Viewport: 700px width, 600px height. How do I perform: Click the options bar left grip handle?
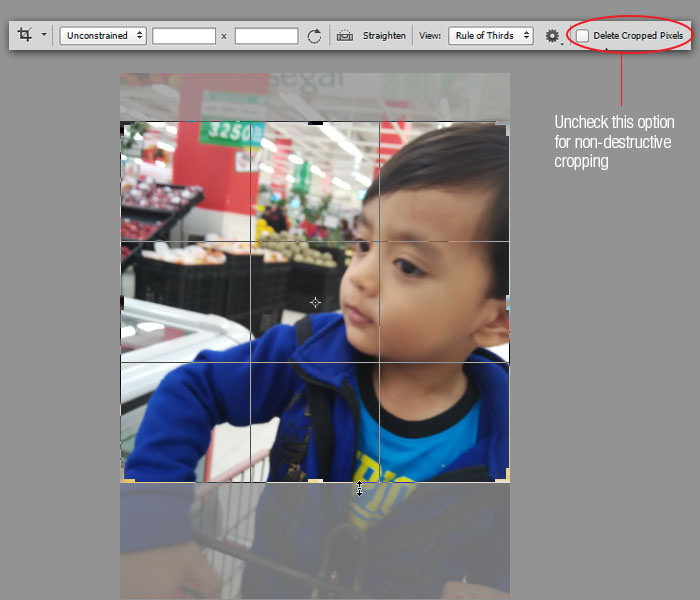point(11,35)
